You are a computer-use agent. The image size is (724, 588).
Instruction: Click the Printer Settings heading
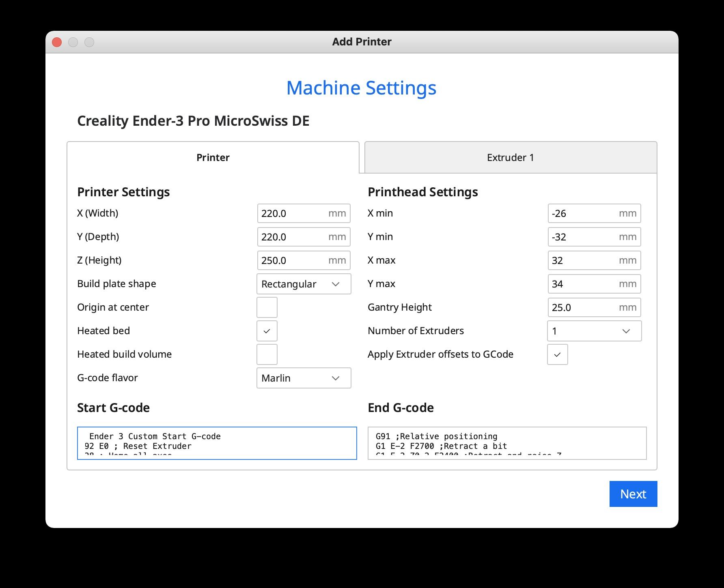tap(123, 192)
